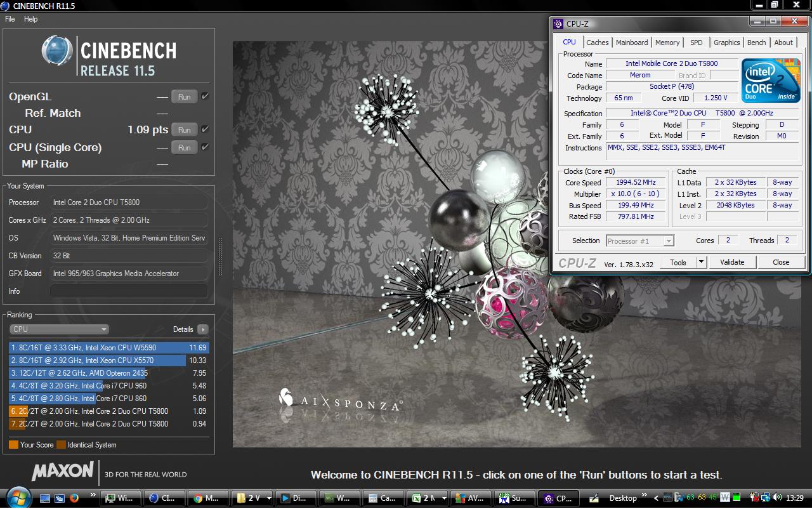Open the Processor #1 selection dropdown
This screenshot has height=509, width=812.
tap(639, 241)
